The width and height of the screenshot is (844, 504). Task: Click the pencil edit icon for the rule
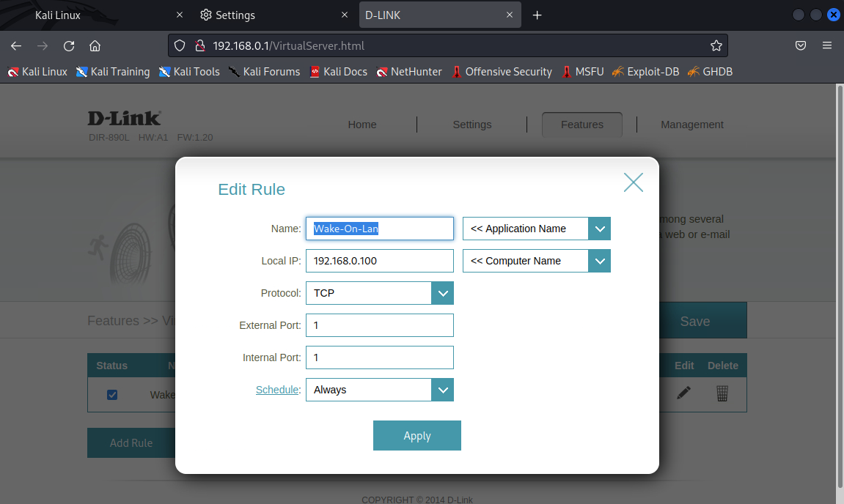[683, 393]
